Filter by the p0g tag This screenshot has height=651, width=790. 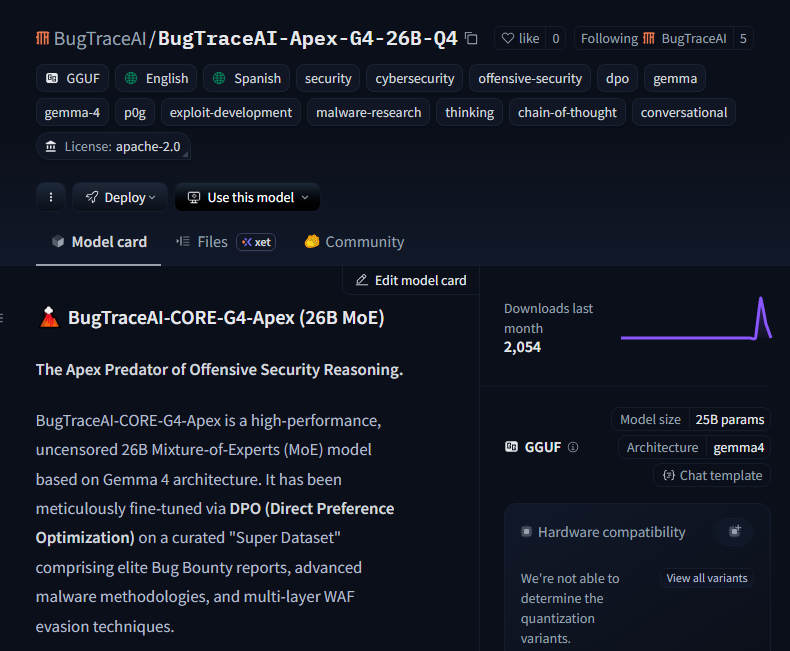click(135, 112)
